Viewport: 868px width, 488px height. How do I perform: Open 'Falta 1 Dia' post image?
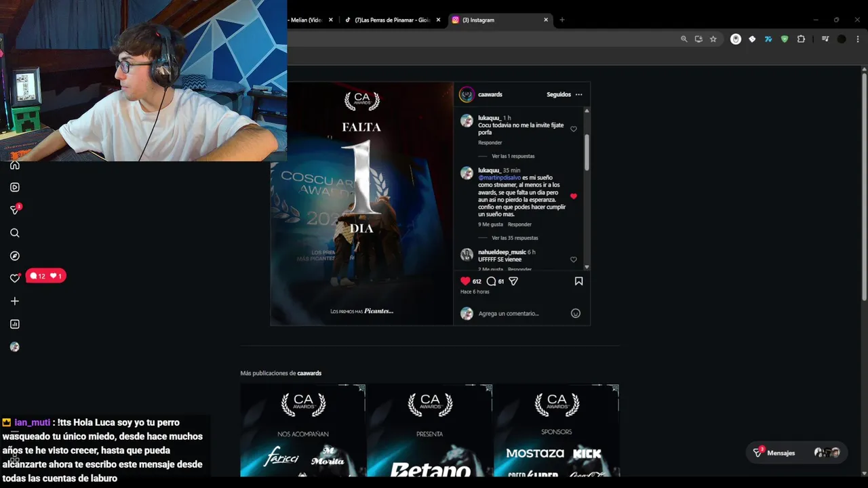[361, 203]
